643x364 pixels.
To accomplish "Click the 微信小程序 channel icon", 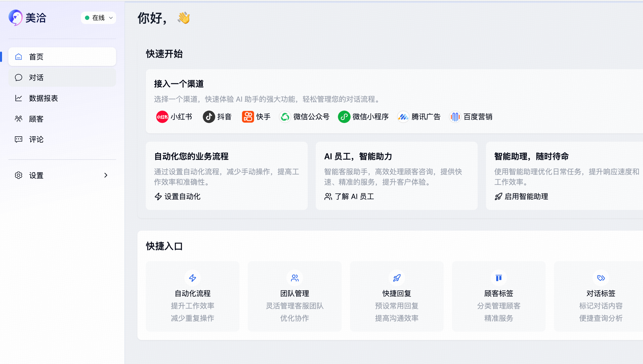I will (x=344, y=117).
